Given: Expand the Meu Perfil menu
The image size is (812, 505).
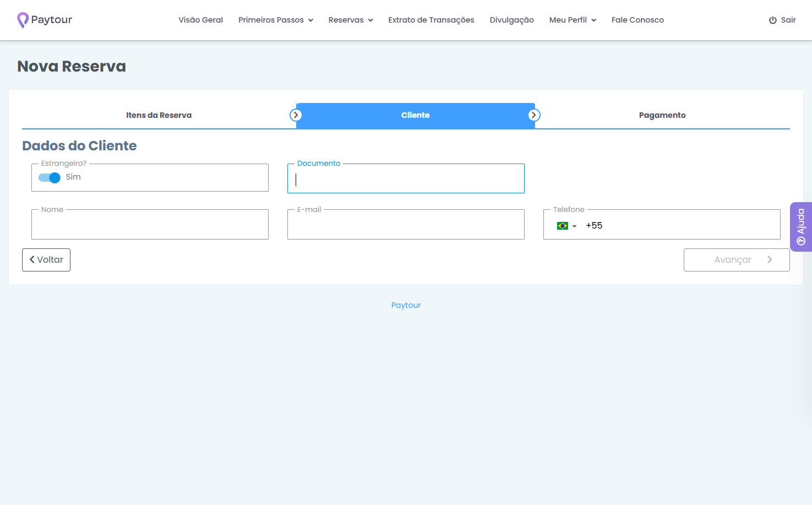Looking at the screenshot, I should [x=573, y=20].
